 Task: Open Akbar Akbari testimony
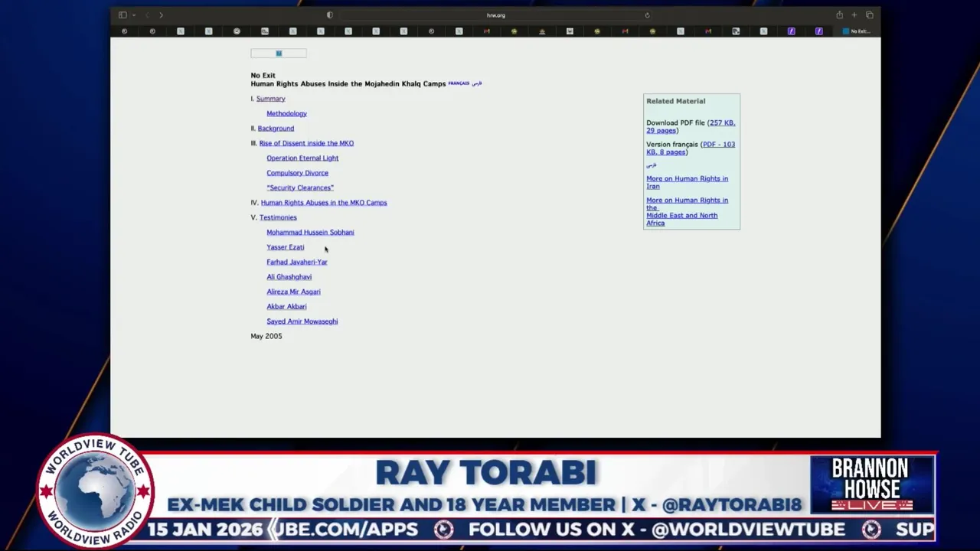click(x=286, y=307)
